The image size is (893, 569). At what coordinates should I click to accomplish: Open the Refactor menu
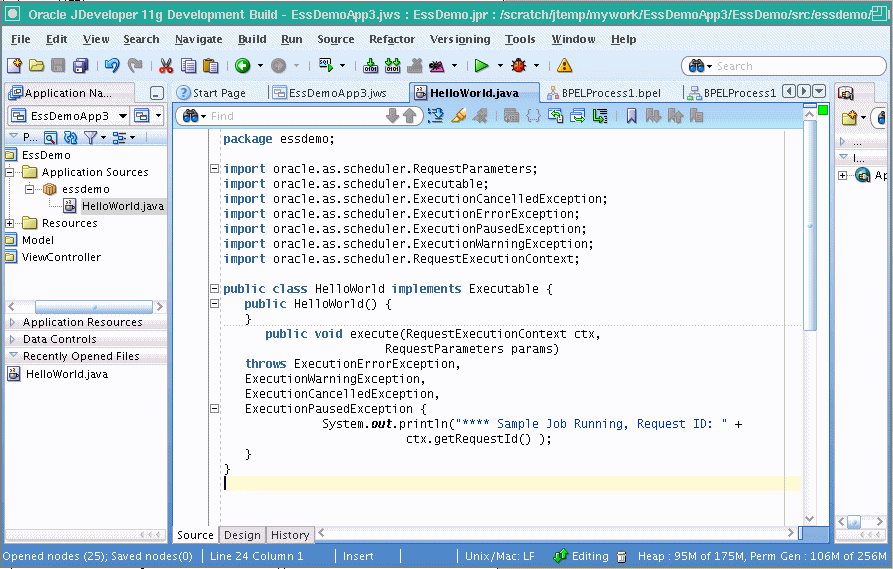click(x=392, y=39)
